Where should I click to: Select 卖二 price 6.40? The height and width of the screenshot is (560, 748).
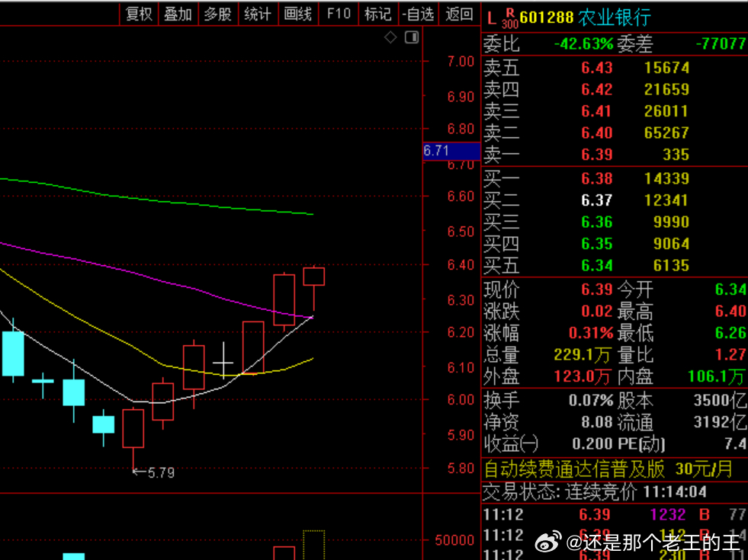[597, 133]
